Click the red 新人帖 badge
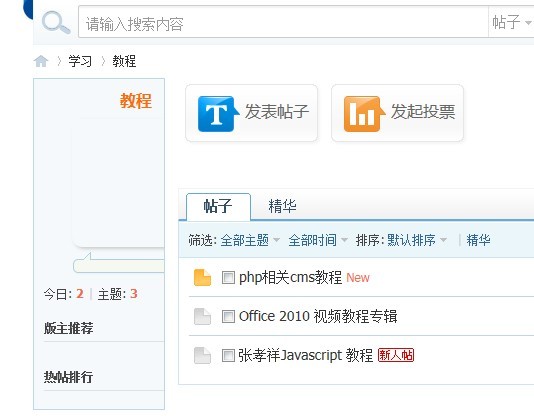 pyautogui.click(x=396, y=355)
